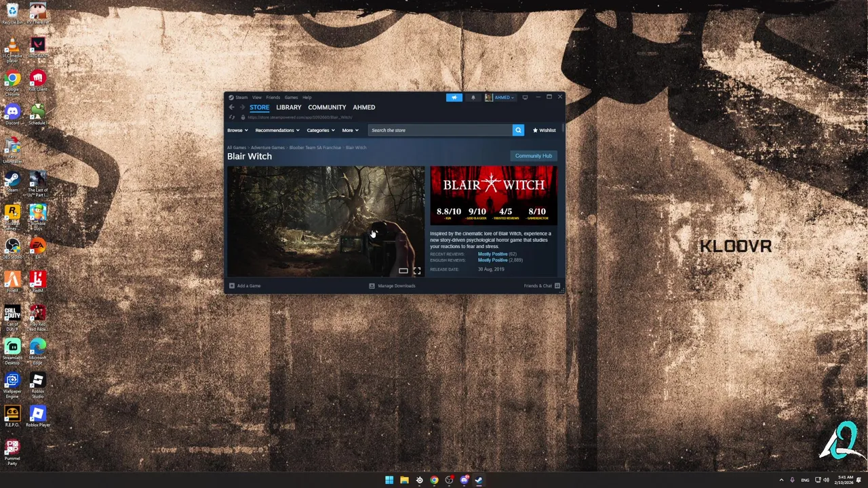Switch to the LIBRARY tab
868x488 pixels.
coord(289,107)
